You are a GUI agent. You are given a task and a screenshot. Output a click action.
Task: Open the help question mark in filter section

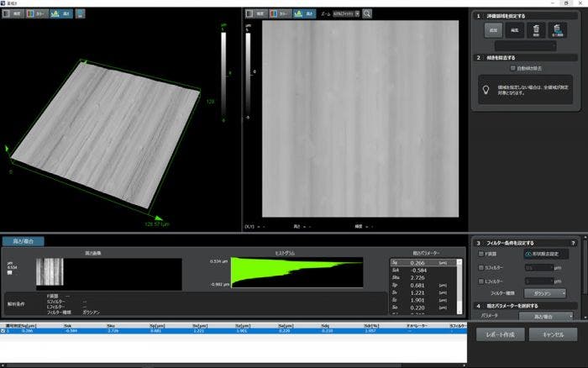pos(573,242)
